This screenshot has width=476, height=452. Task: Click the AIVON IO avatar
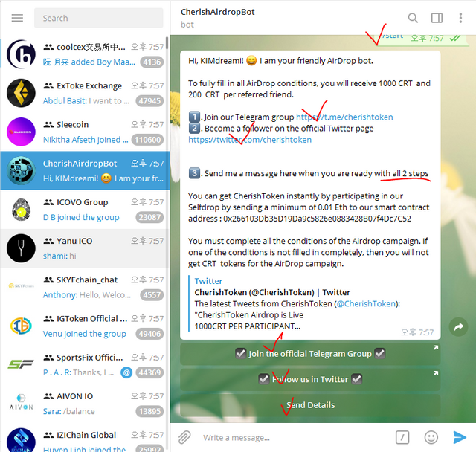21,403
